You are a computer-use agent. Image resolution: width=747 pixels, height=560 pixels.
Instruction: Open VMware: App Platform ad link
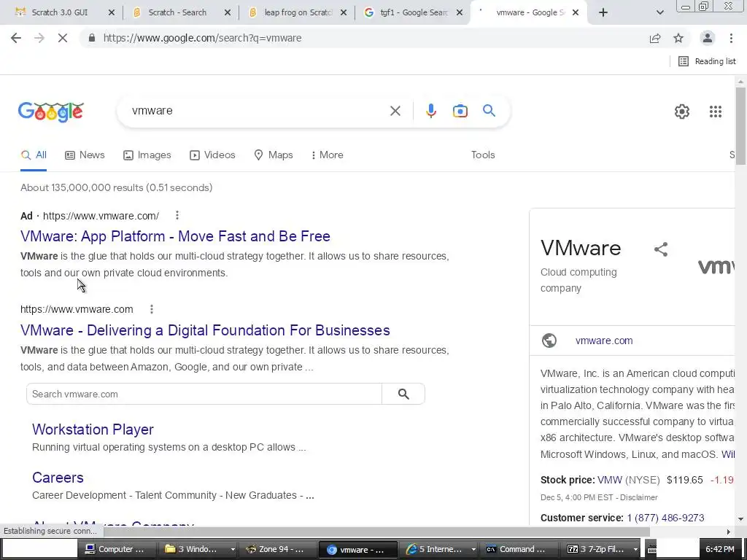tap(175, 236)
